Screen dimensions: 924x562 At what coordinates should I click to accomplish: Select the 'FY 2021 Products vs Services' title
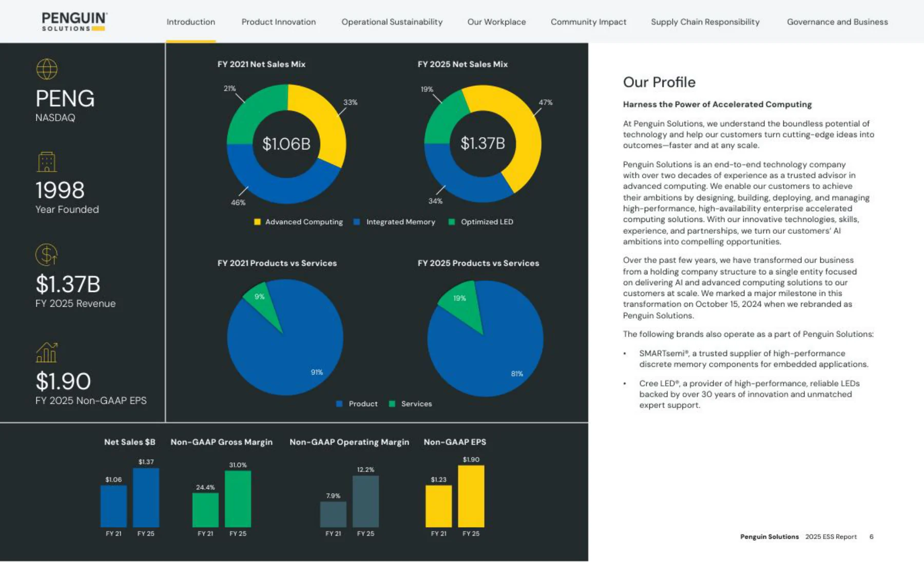(x=277, y=263)
